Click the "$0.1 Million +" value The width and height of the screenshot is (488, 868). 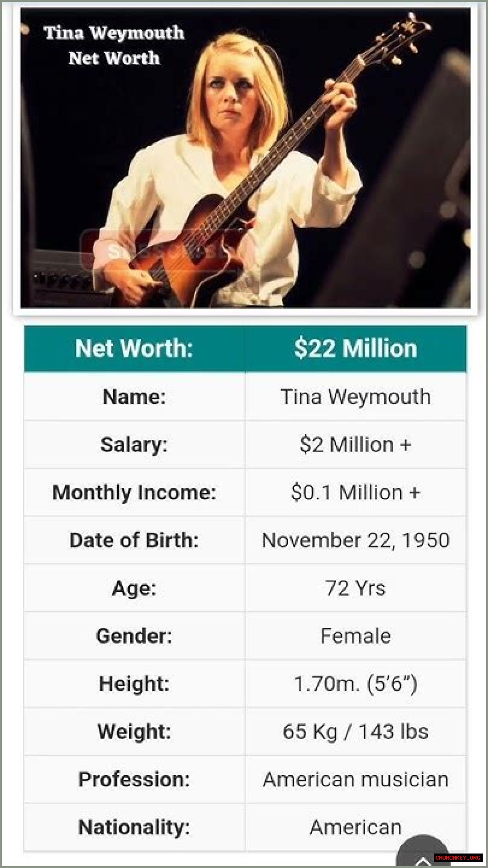click(x=355, y=492)
